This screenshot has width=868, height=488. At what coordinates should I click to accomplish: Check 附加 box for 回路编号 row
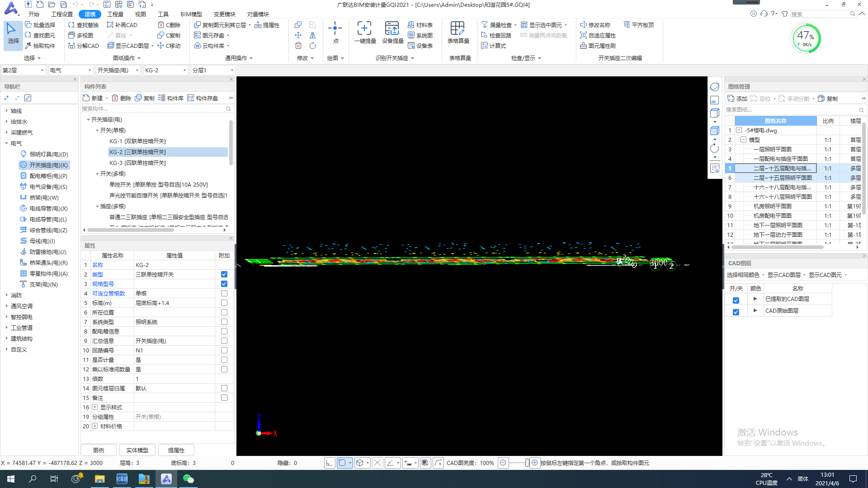pos(224,350)
